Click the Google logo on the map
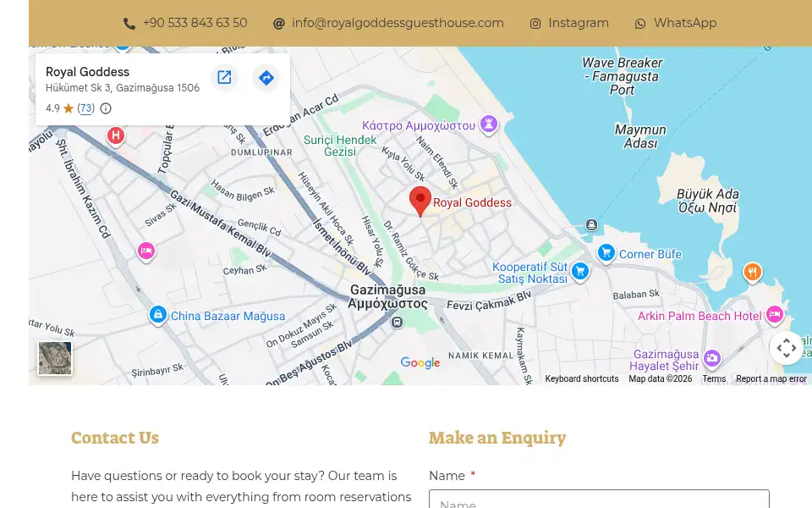 coord(420,362)
